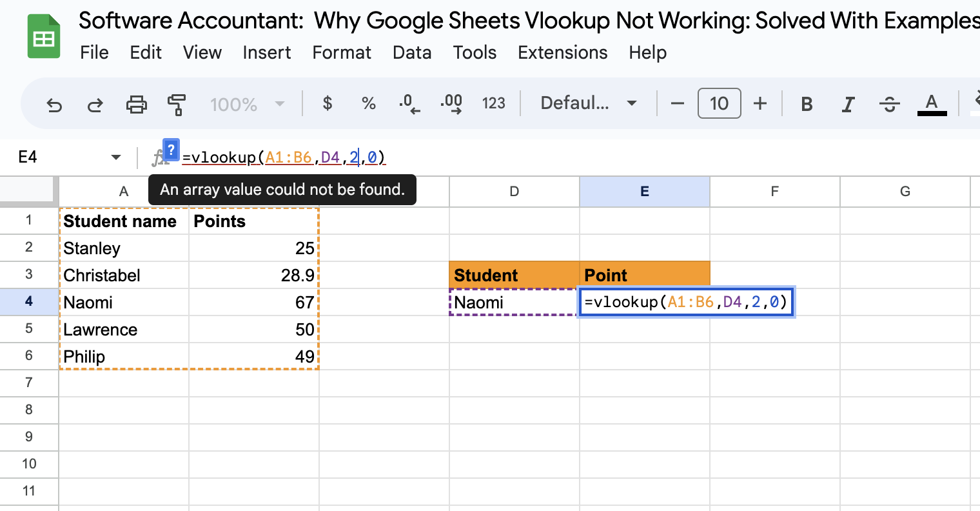Select the cell with value 28.9
Image resolution: width=980 pixels, height=511 pixels.
point(254,275)
